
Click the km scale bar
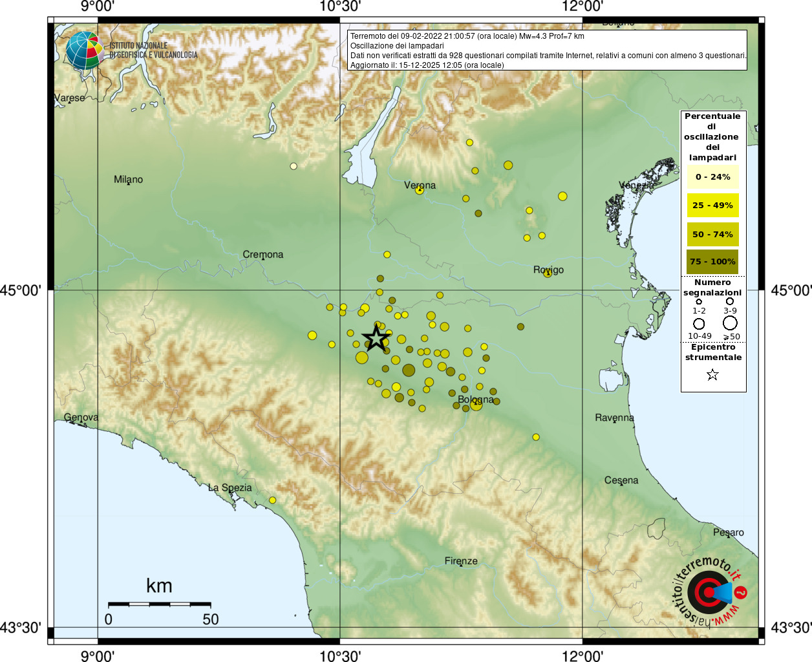click(x=159, y=604)
